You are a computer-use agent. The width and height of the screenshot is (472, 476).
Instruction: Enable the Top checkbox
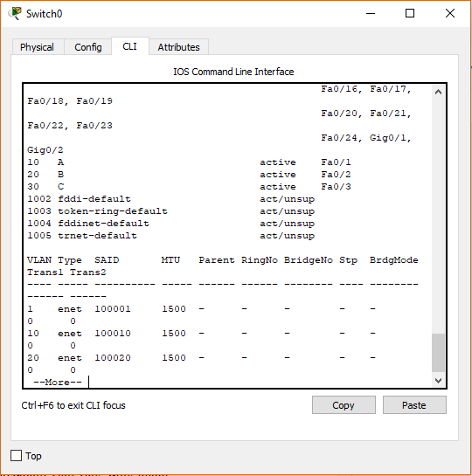coord(16,456)
